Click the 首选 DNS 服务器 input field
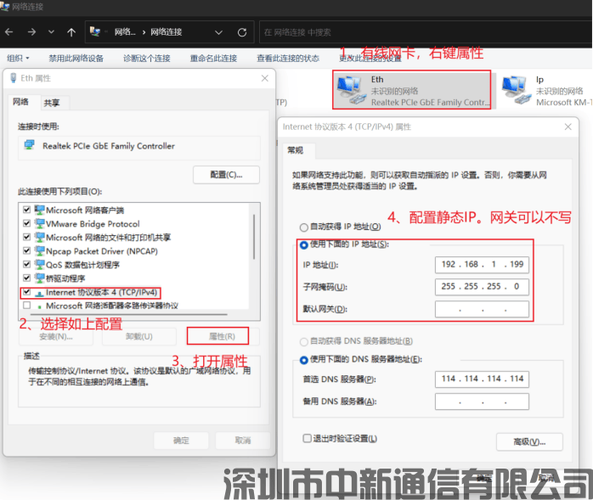This screenshot has width=593, height=500. pyautogui.click(x=482, y=379)
